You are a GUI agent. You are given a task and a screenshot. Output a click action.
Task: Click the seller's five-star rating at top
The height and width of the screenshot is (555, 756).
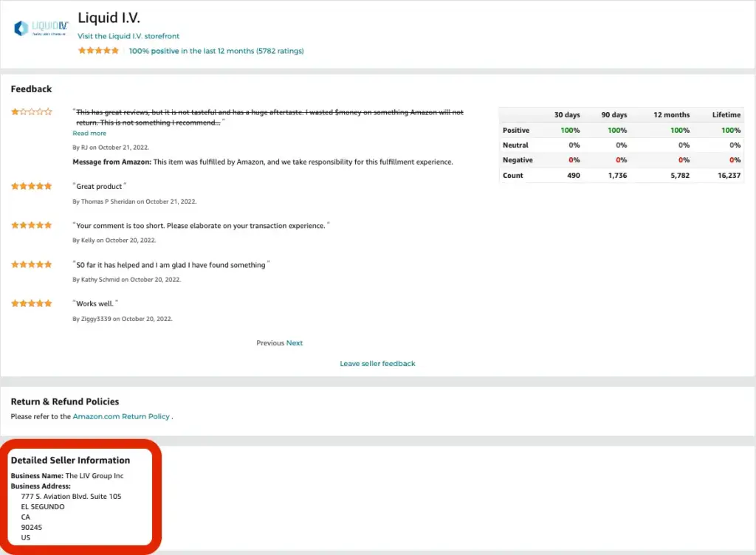pyautogui.click(x=98, y=51)
